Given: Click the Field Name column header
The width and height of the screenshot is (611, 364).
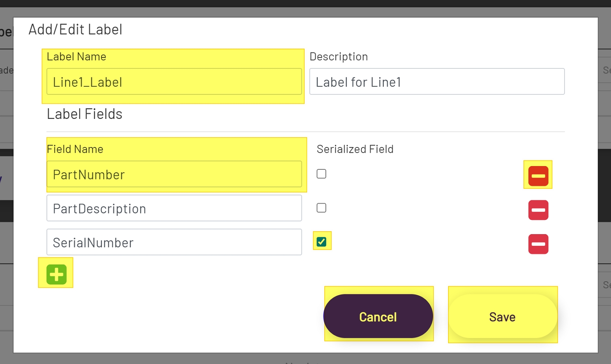Looking at the screenshot, I should pyautogui.click(x=75, y=149).
